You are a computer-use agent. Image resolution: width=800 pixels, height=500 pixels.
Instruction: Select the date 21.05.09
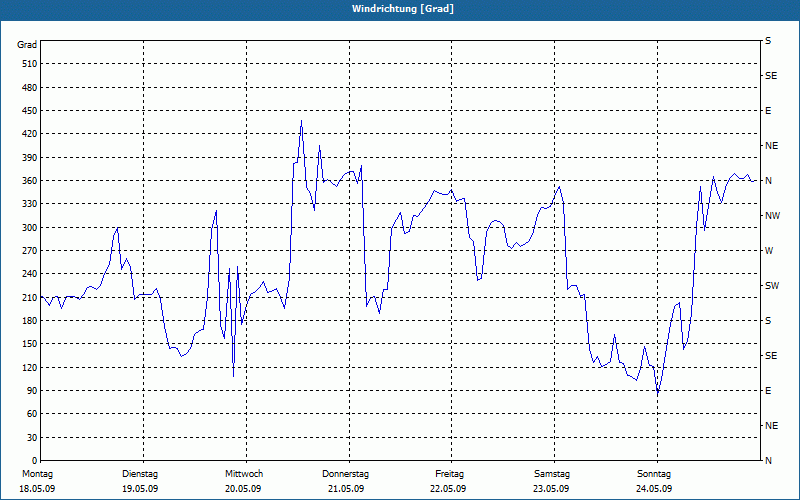click(x=346, y=489)
